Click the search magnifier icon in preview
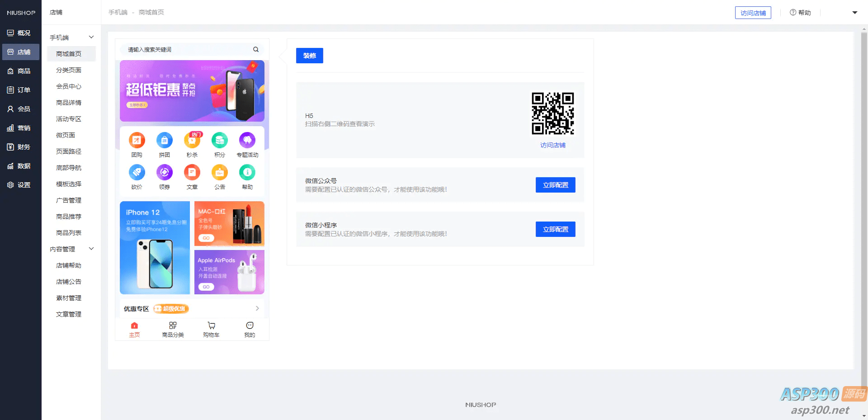Viewport: 868px width, 420px height. (256, 49)
